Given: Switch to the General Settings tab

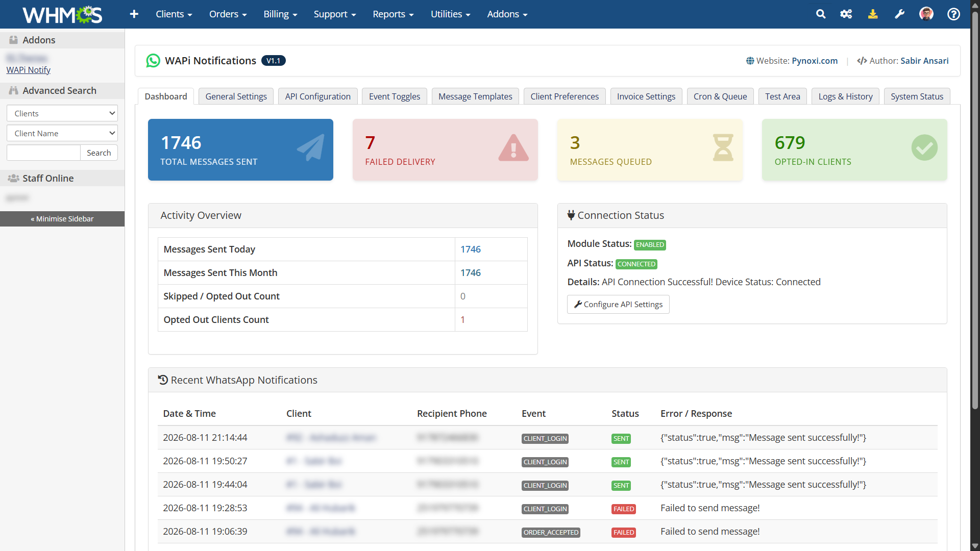Looking at the screenshot, I should coord(236,96).
